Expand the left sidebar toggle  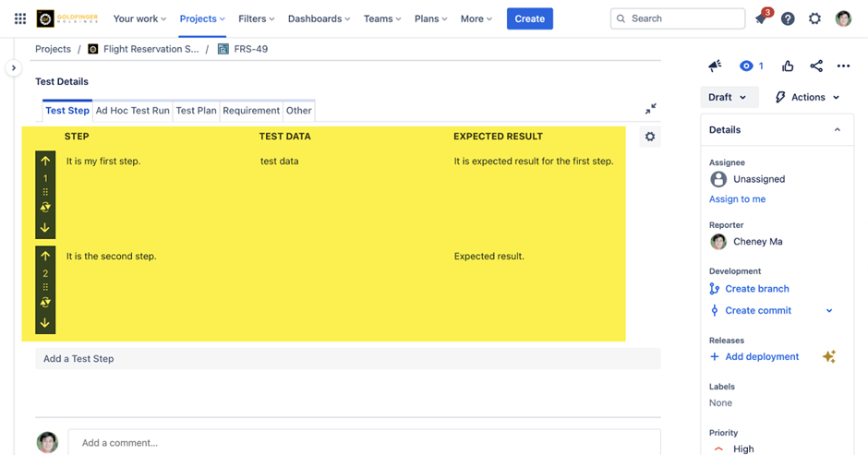13,67
